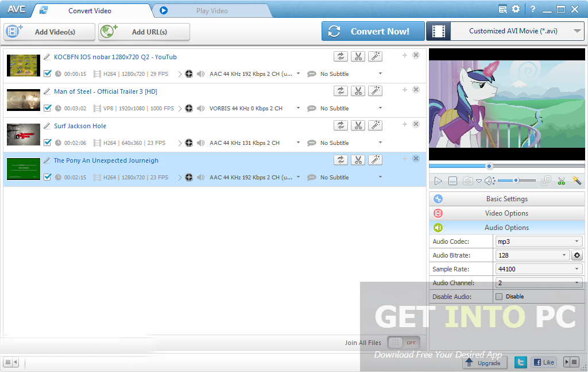Open snapshot options arrow beside camera icon
The width and height of the screenshot is (588, 372).
479,181
